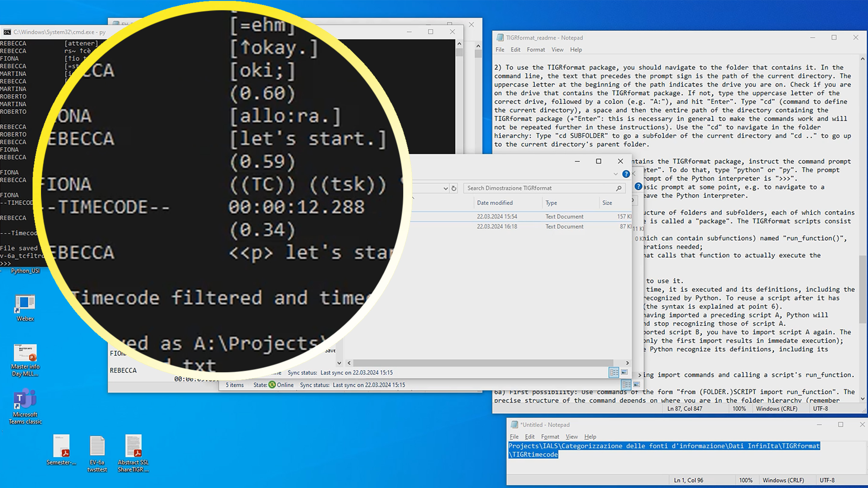Open Edit menu in TIGRformat_readme Notepad

pos(516,49)
